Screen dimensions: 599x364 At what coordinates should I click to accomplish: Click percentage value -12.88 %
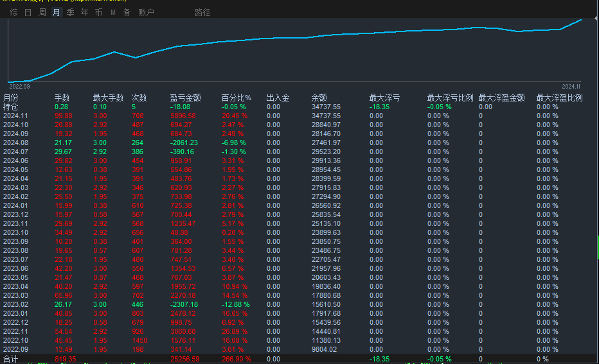coord(236,304)
